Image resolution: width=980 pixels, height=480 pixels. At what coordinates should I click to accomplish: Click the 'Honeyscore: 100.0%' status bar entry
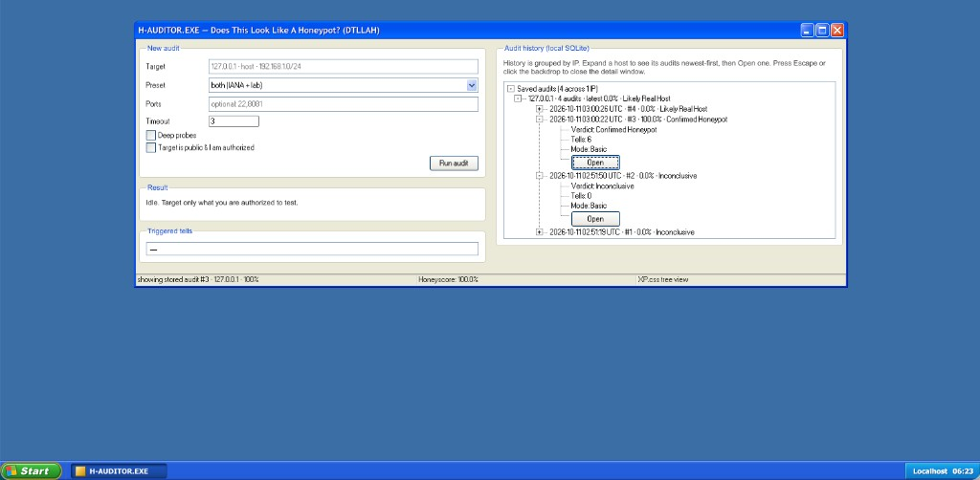pos(448,279)
